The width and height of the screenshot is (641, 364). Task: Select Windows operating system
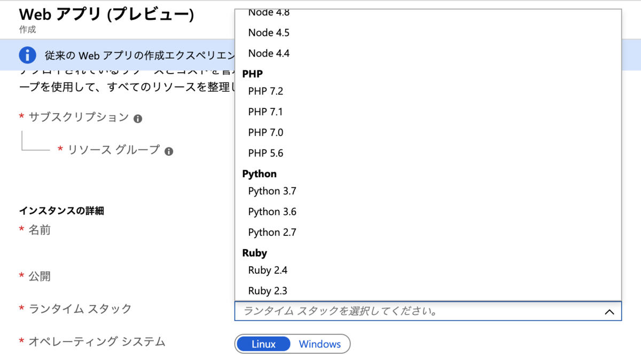(320, 344)
